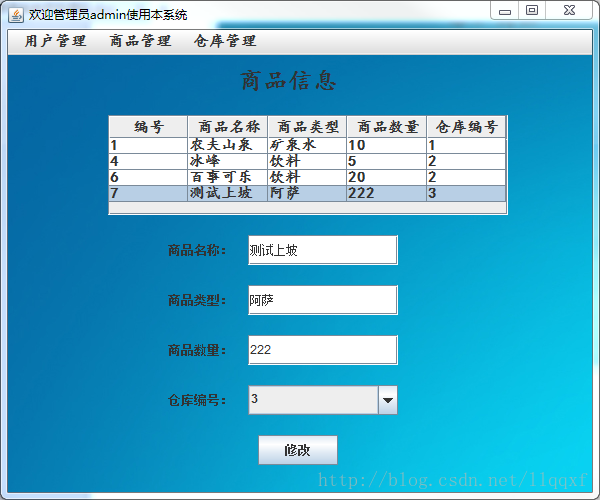The width and height of the screenshot is (600, 500).
Task: Click the 仓库编号 column header
Action: (x=466, y=127)
